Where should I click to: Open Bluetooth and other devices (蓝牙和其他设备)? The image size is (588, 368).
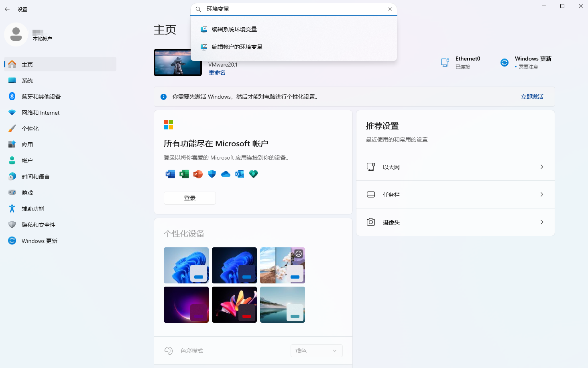tap(41, 97)
